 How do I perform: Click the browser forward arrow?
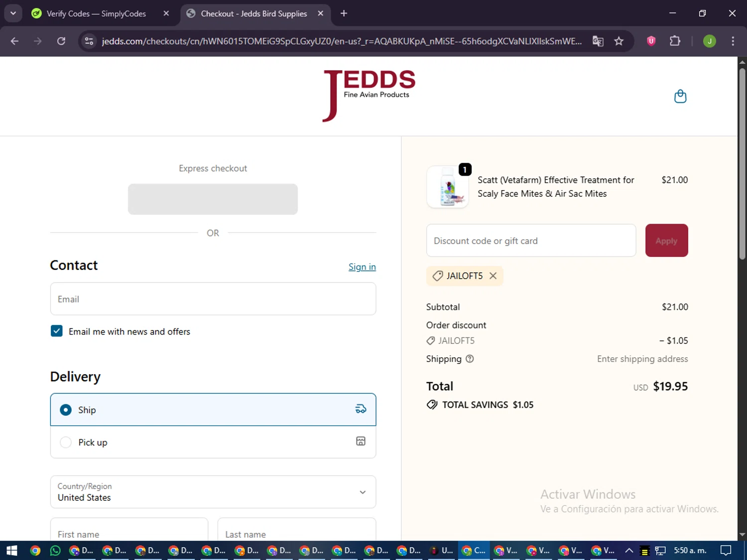click(38, 41)
